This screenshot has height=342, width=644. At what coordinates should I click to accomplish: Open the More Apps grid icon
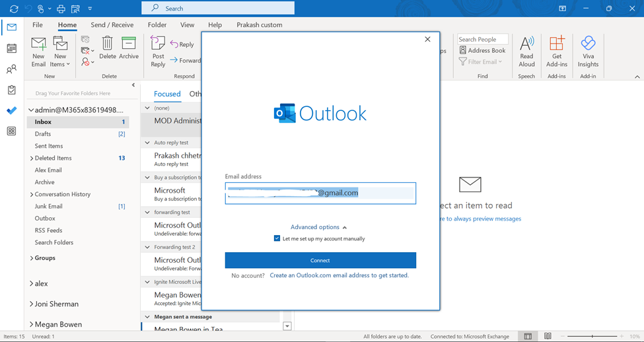click(x=11, y=131)
